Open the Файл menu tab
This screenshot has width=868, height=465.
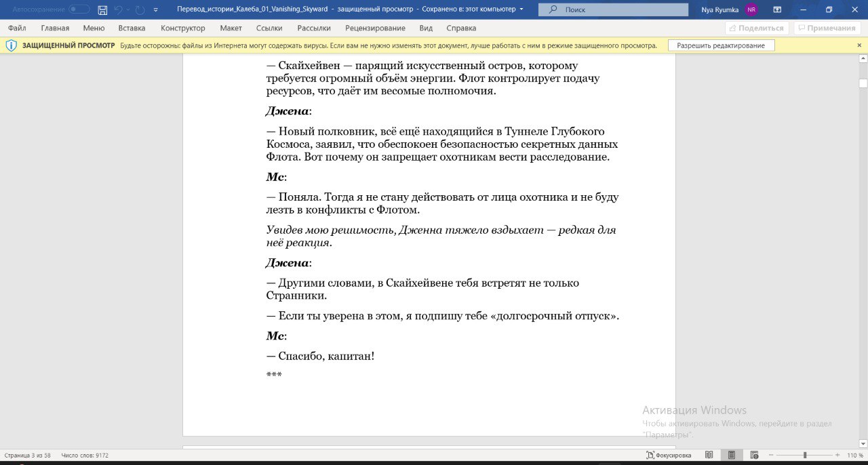pyautogui.click(x=17, y=28)
